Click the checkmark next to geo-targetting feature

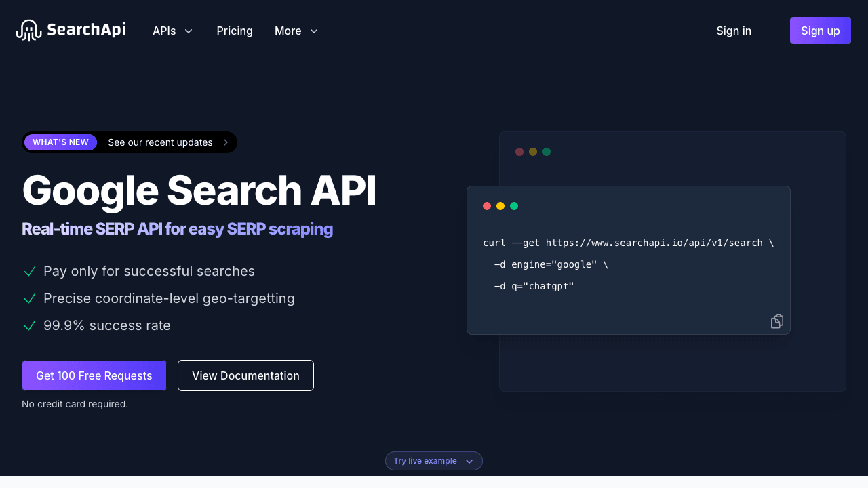pyautogui.click(x=29, y=298)
